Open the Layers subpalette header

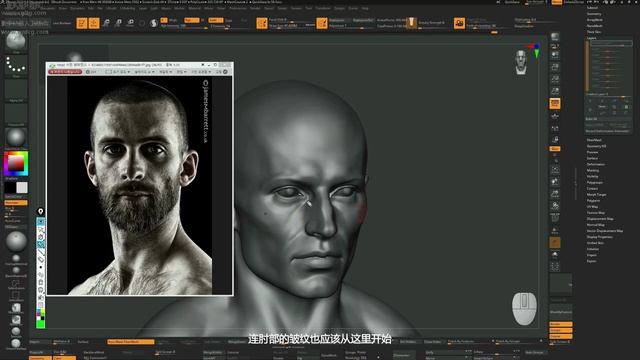tap(591, 38)
